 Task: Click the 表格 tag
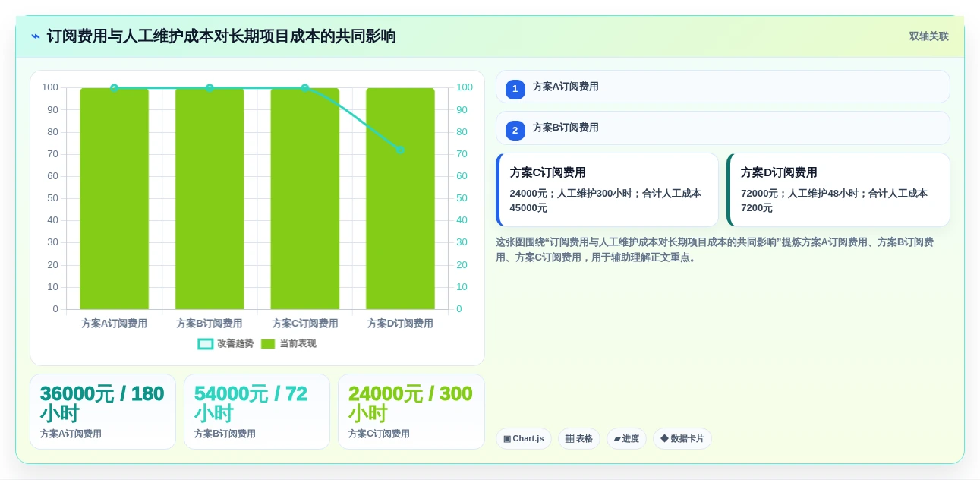[579, 439]
